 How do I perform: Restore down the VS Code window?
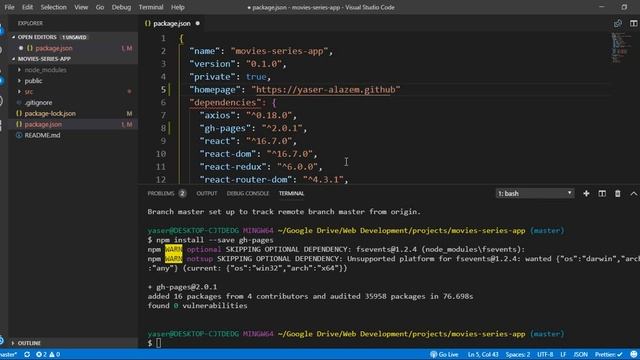click(x=624, y=7)
